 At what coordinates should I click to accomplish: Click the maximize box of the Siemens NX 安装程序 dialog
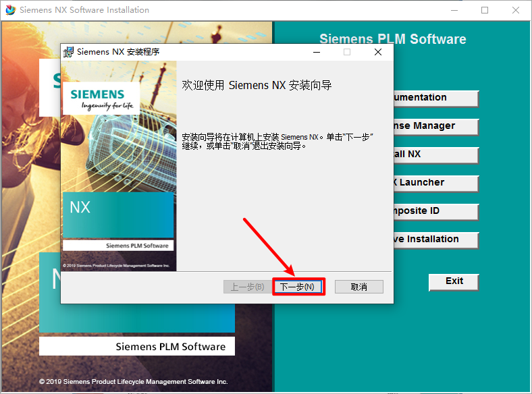pos(347,52)
